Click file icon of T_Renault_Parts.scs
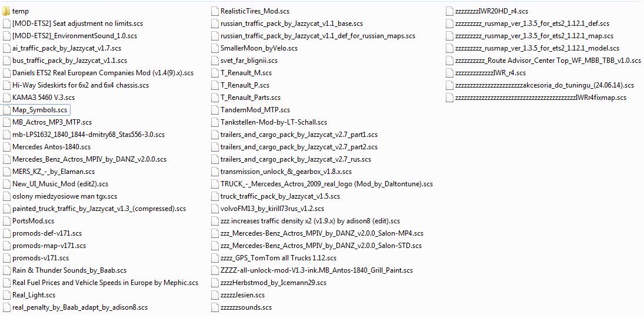The width and height of the screenshot is (644, 315). coord(215,98)
